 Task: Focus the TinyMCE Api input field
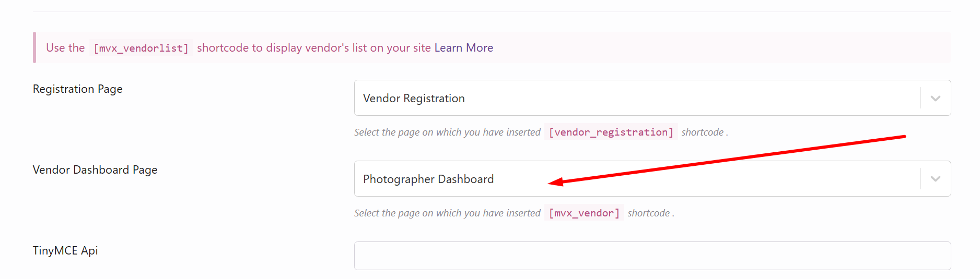click(x=652, y=256)
